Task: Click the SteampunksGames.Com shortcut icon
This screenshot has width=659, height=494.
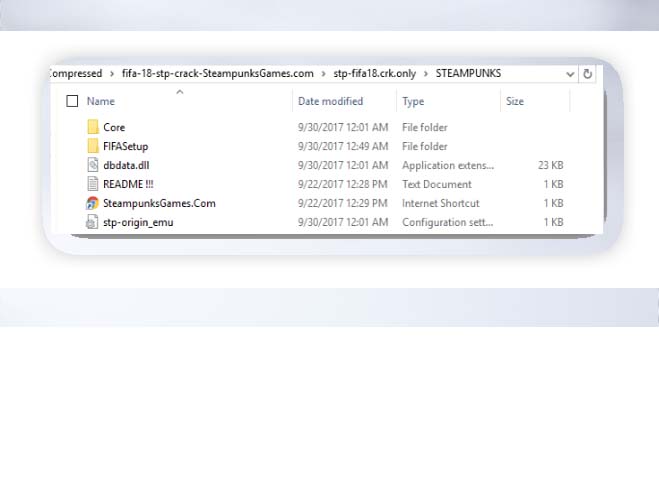Action: 92,203
